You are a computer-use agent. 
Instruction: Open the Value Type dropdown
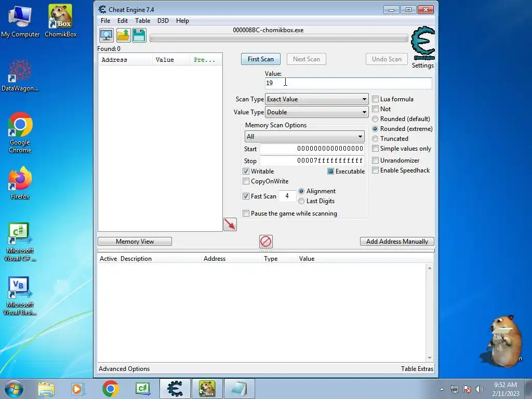pyautogui.click(x=316, y=112)
